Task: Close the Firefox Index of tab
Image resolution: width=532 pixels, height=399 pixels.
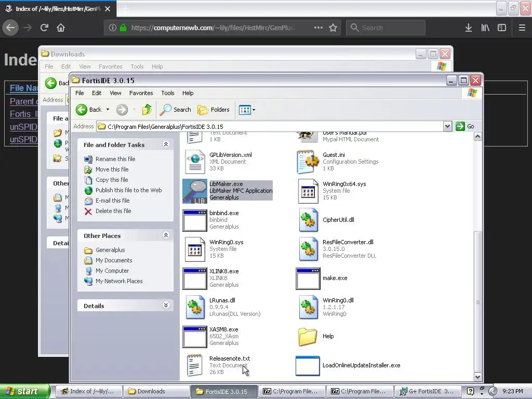Action: point(108,9)
